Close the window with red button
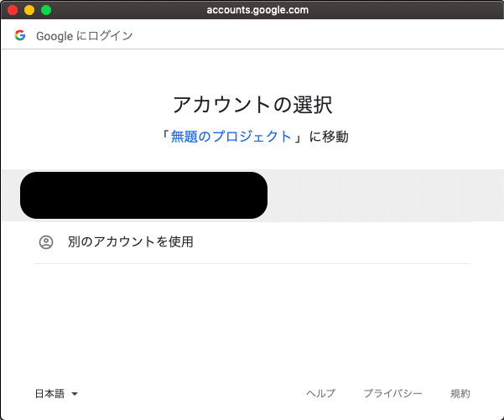The height and width of the screenshot is (420, 504). pos(13,10)
